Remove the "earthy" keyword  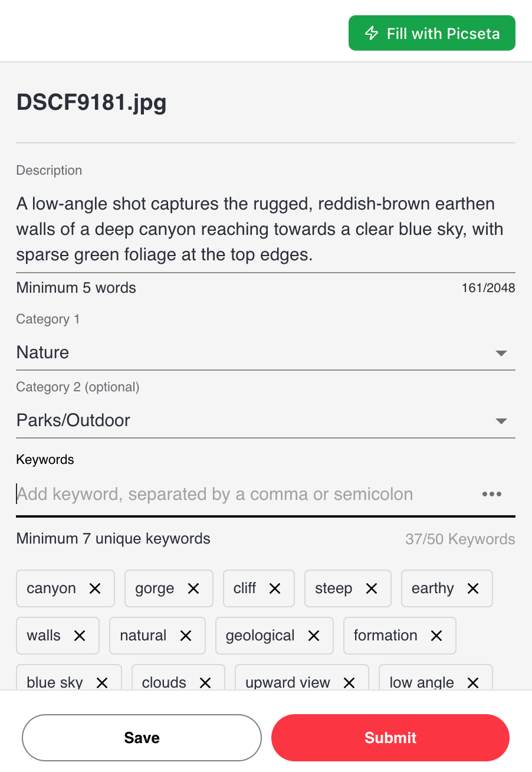[472, 588]
